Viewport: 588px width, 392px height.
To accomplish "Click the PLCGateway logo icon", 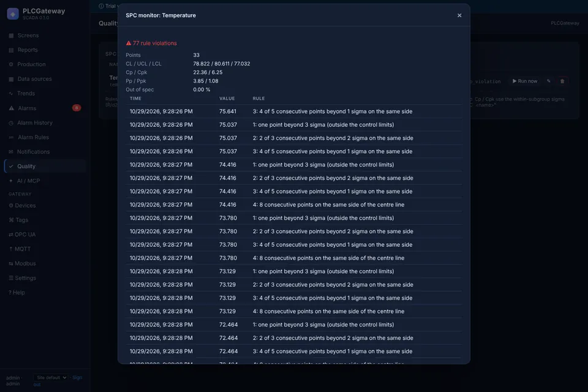I will tap(13, 14).
